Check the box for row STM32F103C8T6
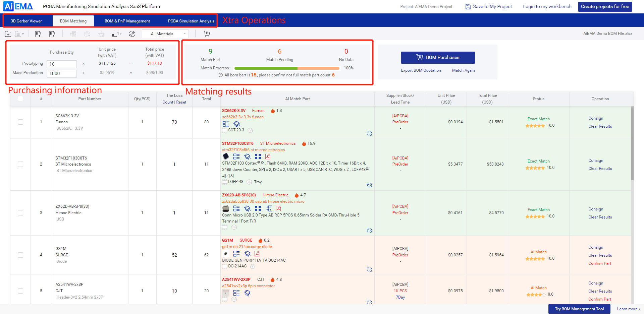Screen dimensions: 644x314 click(20, 164)
